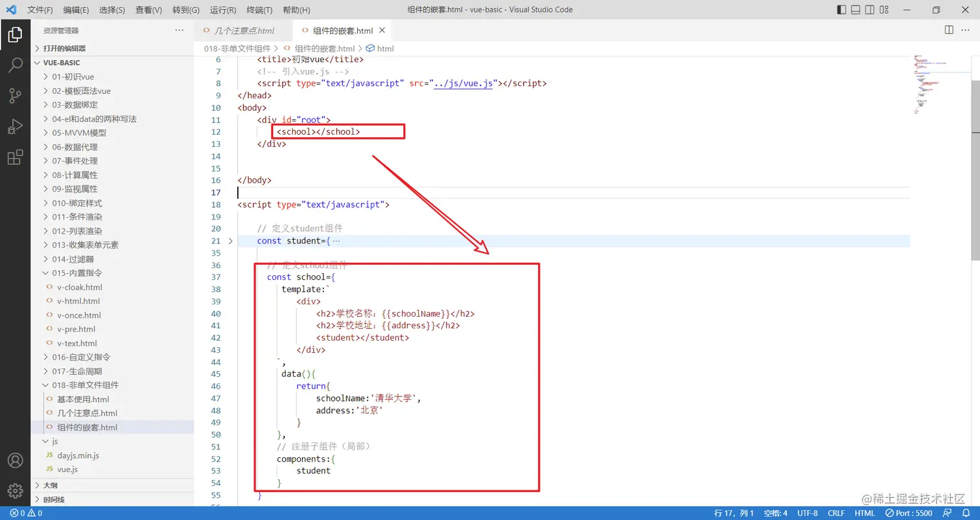The height and width of the screenshot is (520, 980).
Task: Open v-text.html file
Action: [112, 343]
